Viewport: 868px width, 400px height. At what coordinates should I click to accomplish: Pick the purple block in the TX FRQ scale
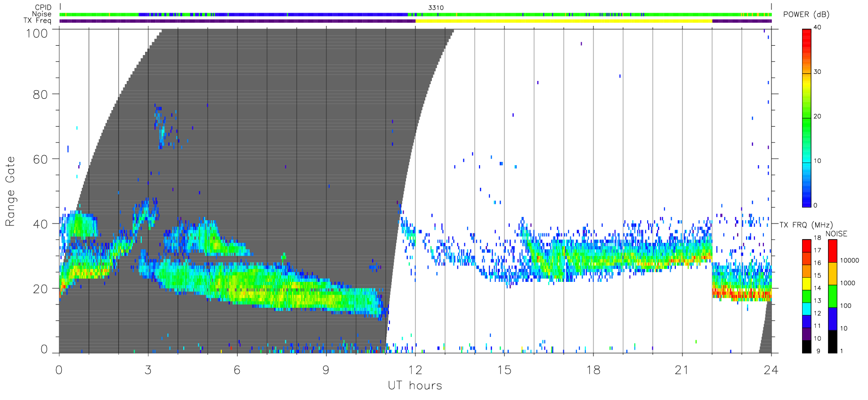[807, 334]
